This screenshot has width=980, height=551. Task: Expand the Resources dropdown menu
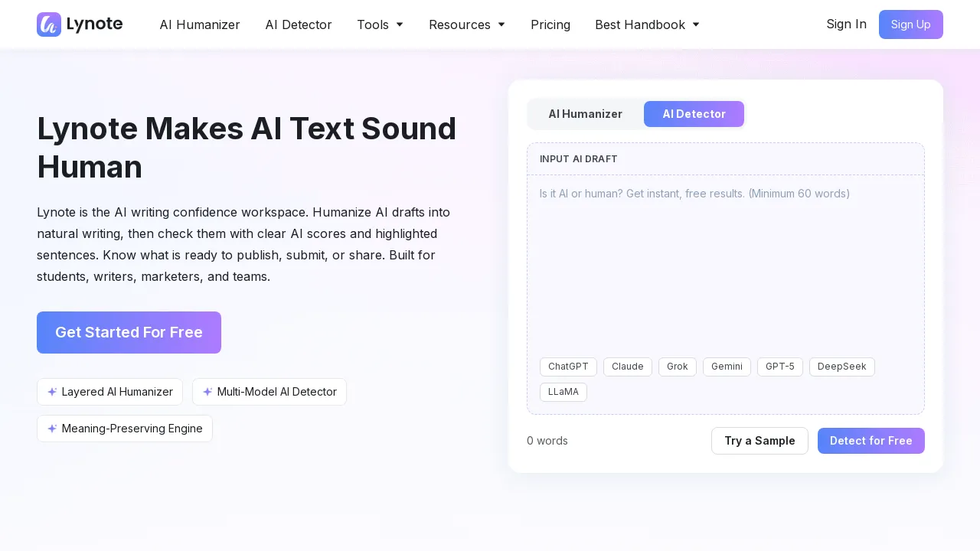point(467,24)
